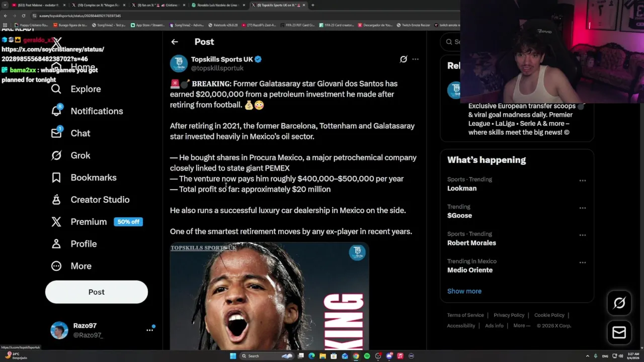Go to Profile in sidebar
Screen dimensions: 644x362
click(74, 244)
